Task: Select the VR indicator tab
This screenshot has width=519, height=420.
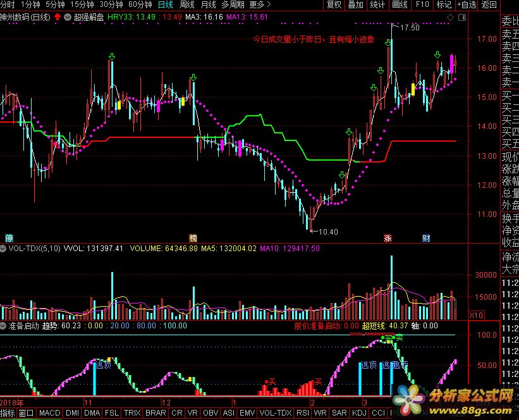Action: [192, 413]
